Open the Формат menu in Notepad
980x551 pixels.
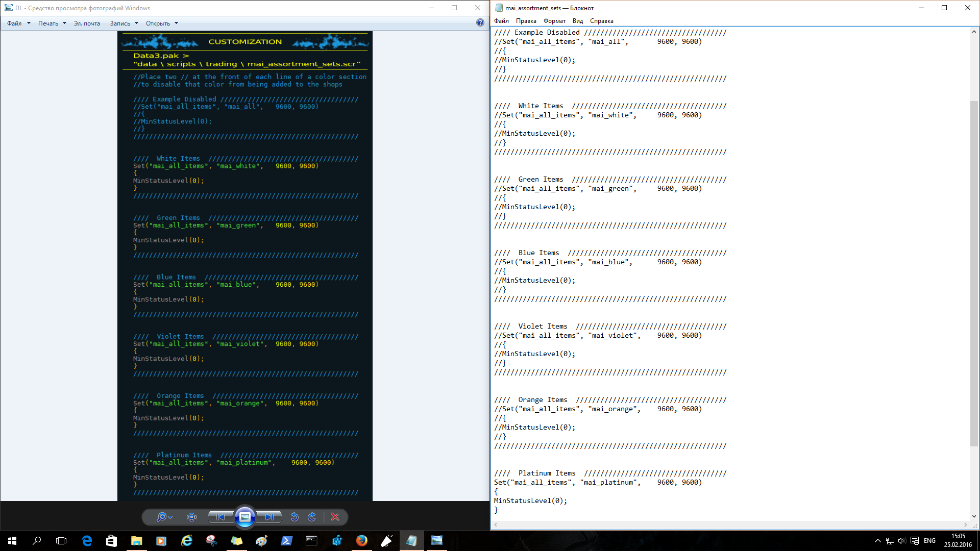pyautogui.click(x=554, y=21)
